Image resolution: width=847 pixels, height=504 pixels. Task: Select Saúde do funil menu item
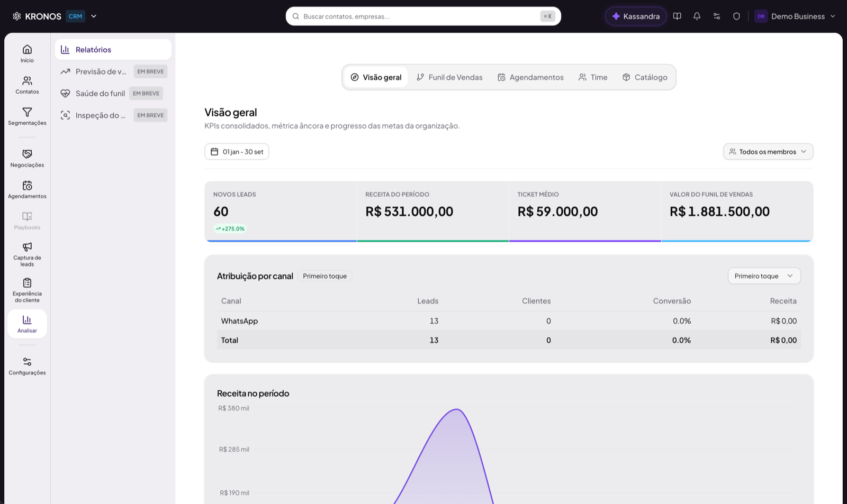(113, 94)
